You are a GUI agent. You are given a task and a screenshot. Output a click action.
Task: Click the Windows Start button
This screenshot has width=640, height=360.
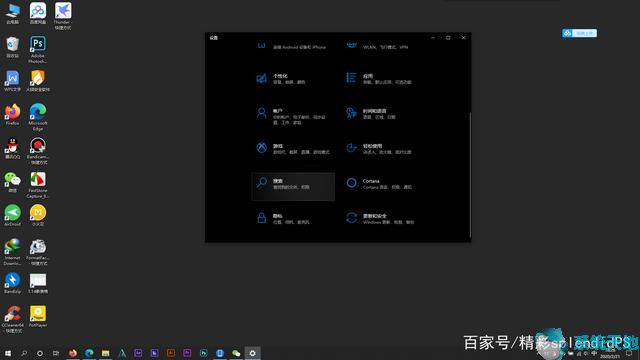[x=8, y=353]
